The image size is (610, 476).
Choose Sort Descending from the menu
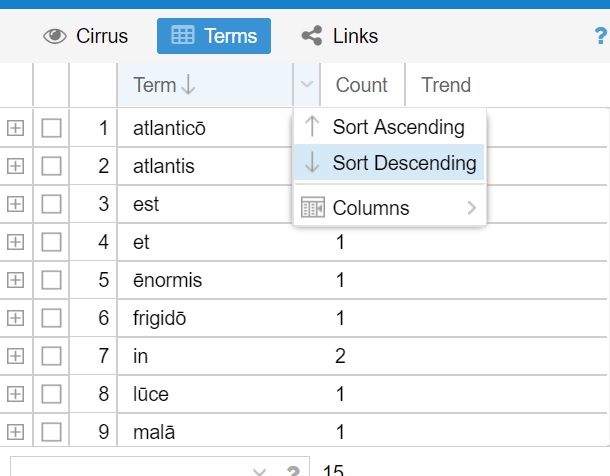pos(404,163)
